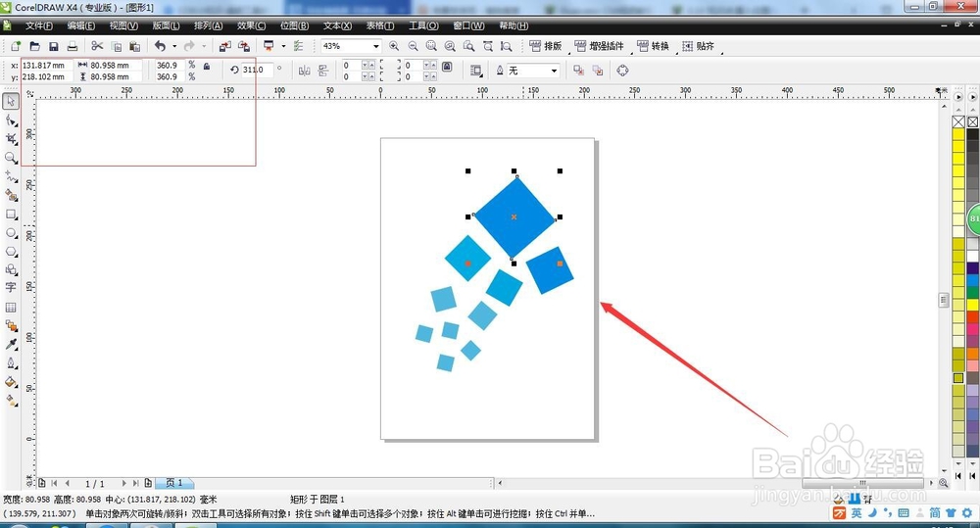980x528 pixels.
Task: Select the Fill bucket tool
Action: [x=11, y=382]
